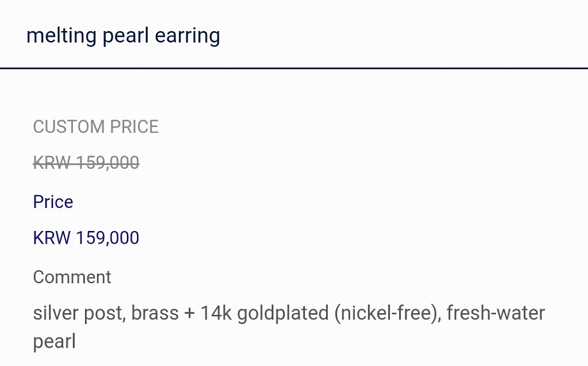The height and width of the screenshot is (366, 588).
Task: Click the divider line under the title
Action: 294,68
